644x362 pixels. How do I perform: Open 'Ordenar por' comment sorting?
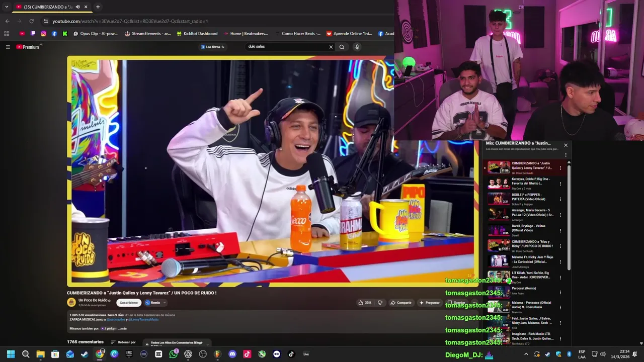(123, 342)
